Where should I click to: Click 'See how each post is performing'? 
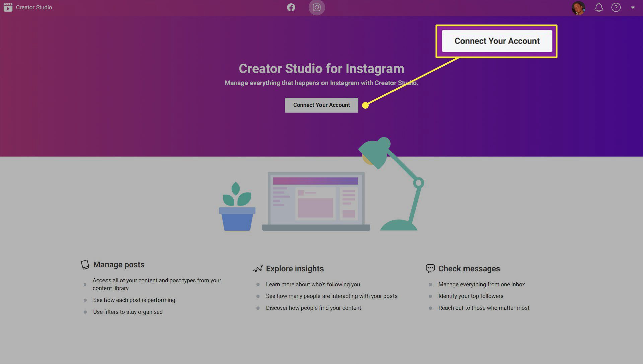(x=134, y=300)
